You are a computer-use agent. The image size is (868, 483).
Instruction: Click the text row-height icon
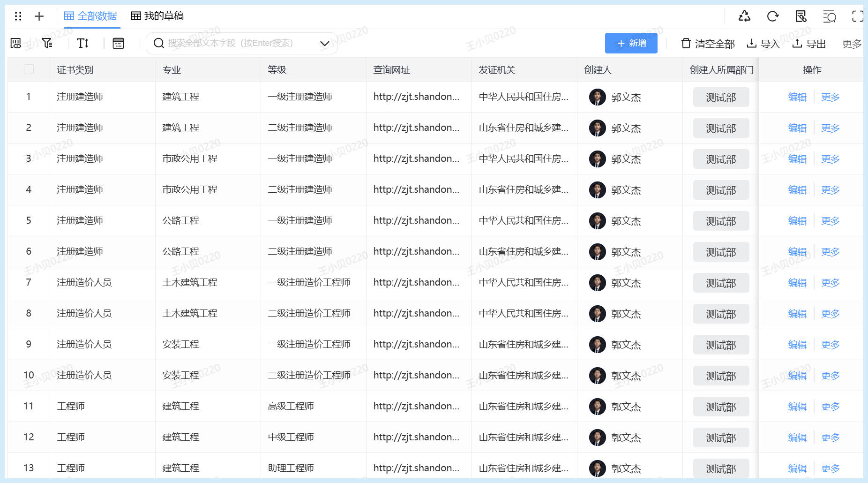tap(82, 43)
